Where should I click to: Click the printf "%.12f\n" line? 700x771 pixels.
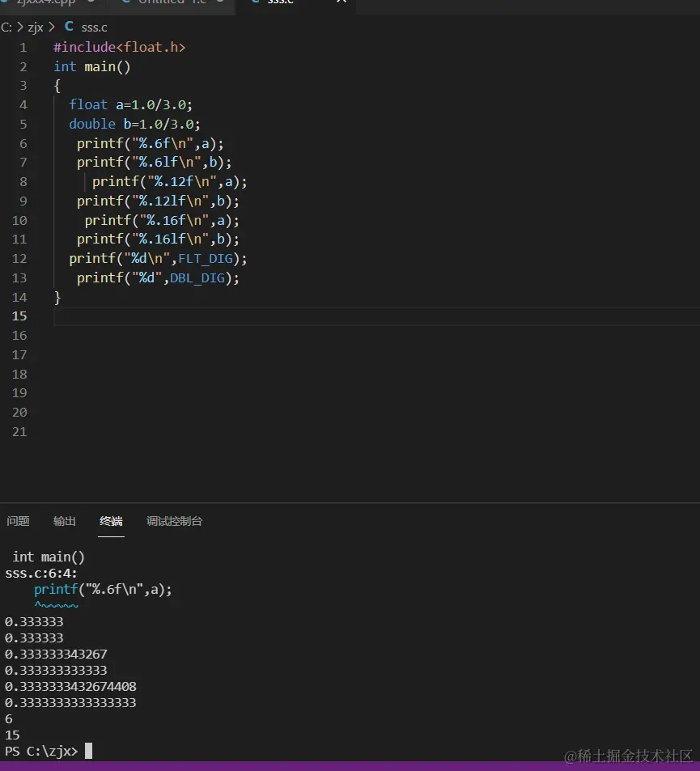point(170,182)
